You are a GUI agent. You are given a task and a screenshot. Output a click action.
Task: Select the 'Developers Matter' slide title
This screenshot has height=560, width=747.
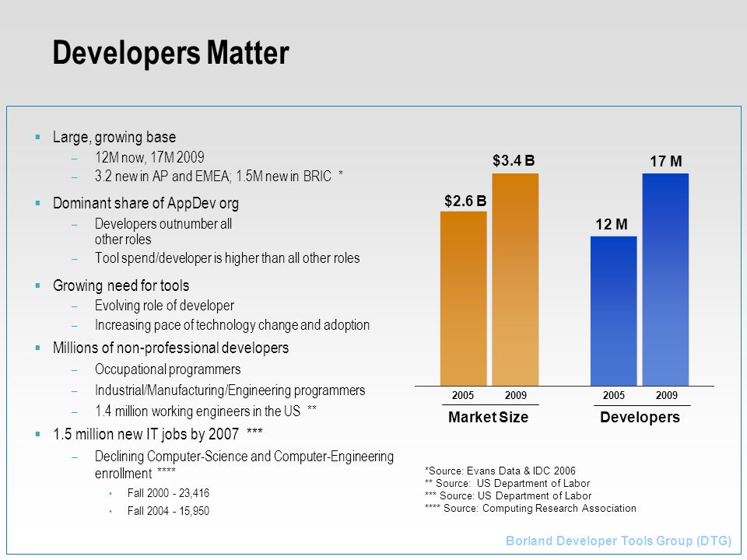tap(170, 53)
